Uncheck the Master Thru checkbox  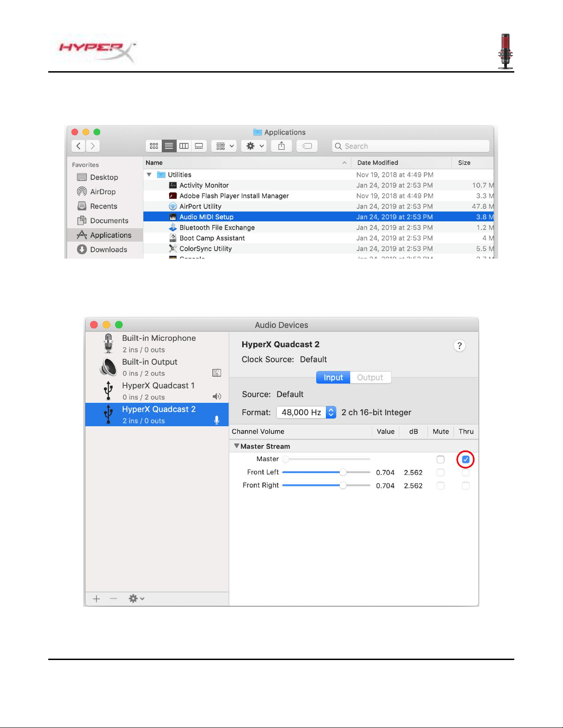(466, 459)
